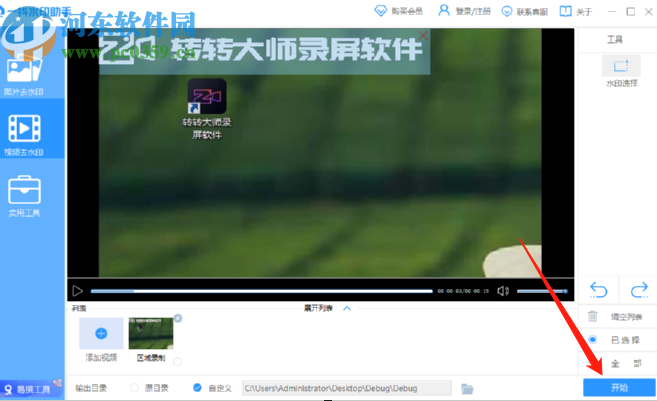
Task: Select the 已选择 radio option
Action: (592, 339)
